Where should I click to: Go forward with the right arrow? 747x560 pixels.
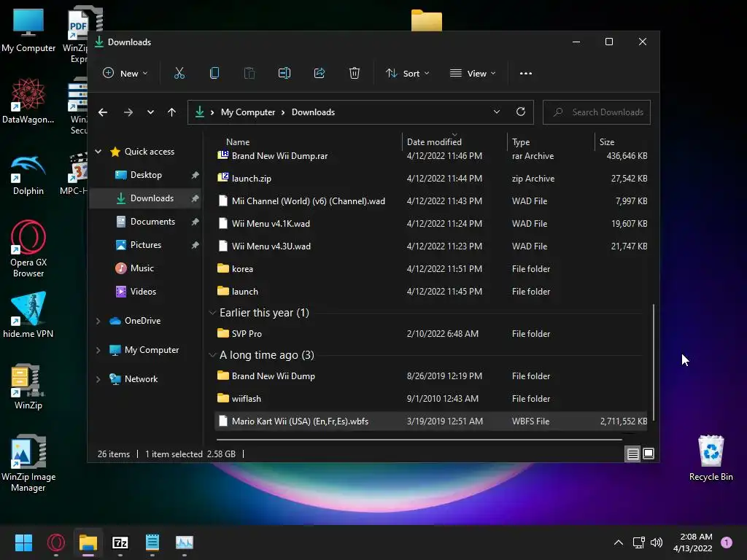click(x=128, y=112)
